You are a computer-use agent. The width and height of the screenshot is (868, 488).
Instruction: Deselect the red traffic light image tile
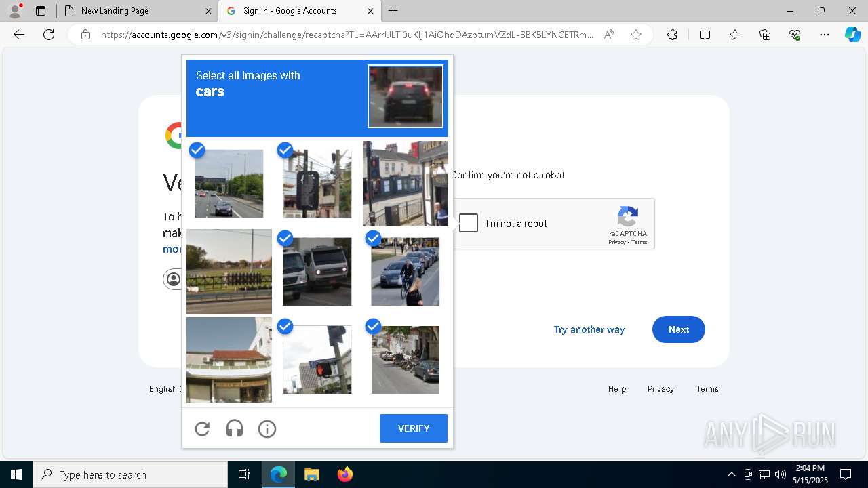coord(317,360)
